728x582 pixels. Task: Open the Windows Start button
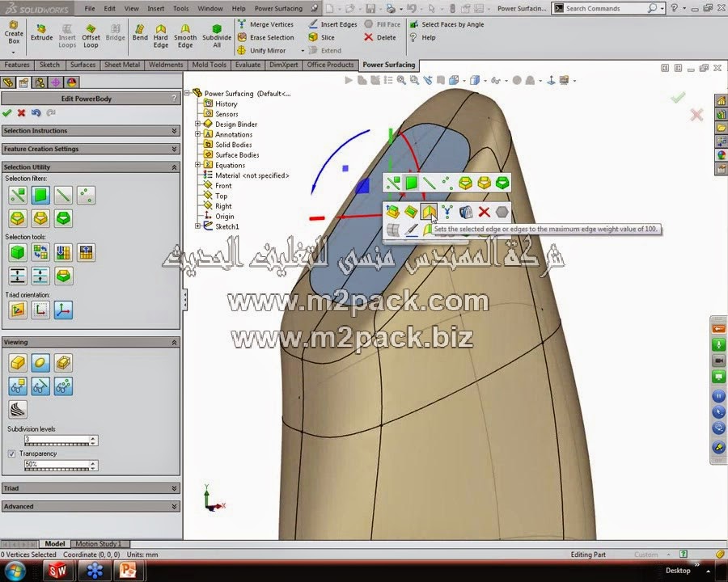point(15,570)
